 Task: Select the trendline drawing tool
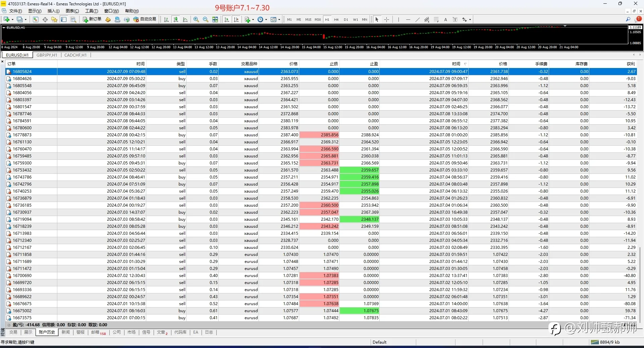pyautogui.click(x=417, y=19)
